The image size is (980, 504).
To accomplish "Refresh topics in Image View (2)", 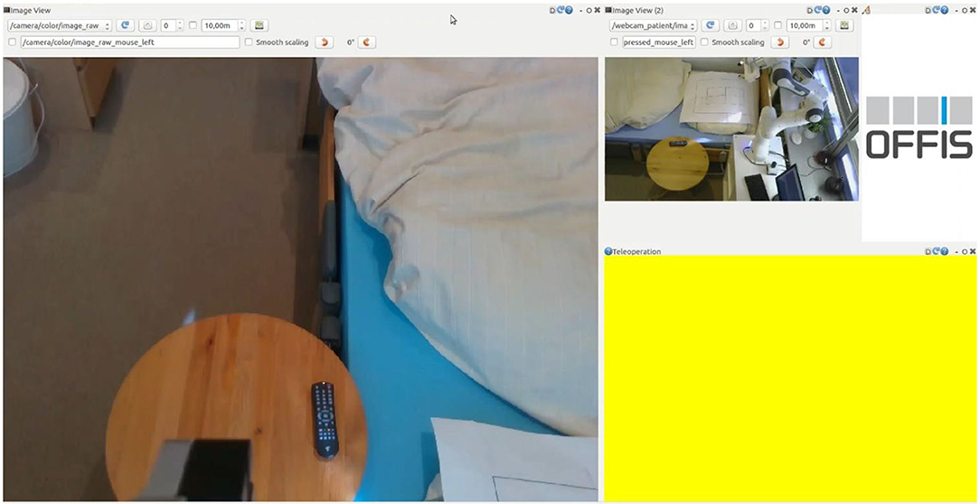I will [x=711, y=25].
